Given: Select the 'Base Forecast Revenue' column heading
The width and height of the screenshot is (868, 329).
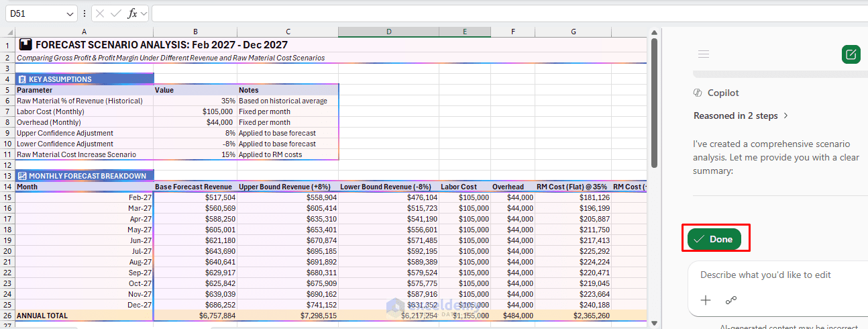Looking at the screenshot, I should 195,187.
